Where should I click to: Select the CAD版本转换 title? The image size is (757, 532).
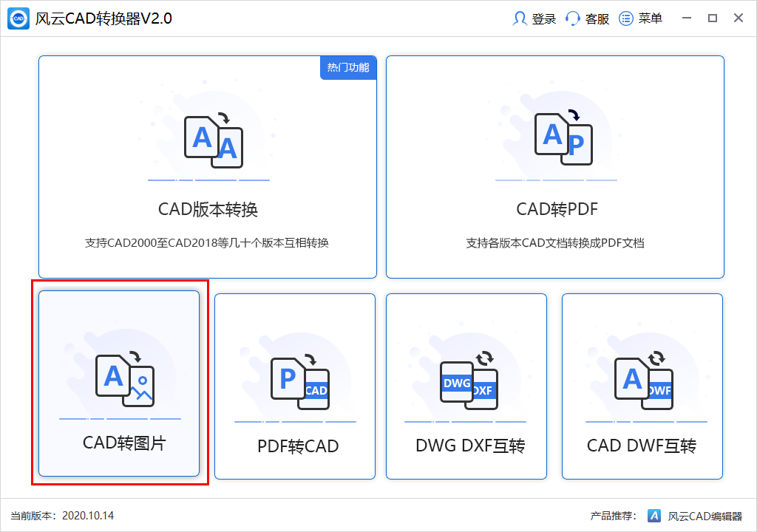point(208,210)
